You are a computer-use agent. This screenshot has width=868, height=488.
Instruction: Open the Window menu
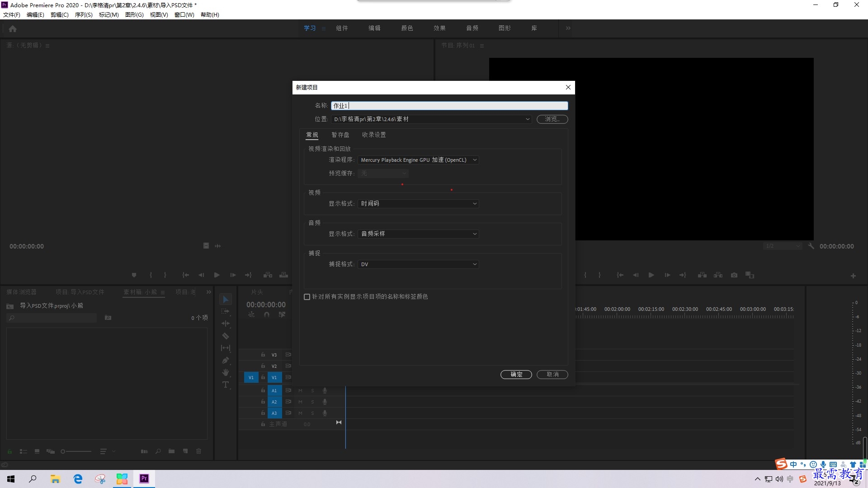point(184,14)
